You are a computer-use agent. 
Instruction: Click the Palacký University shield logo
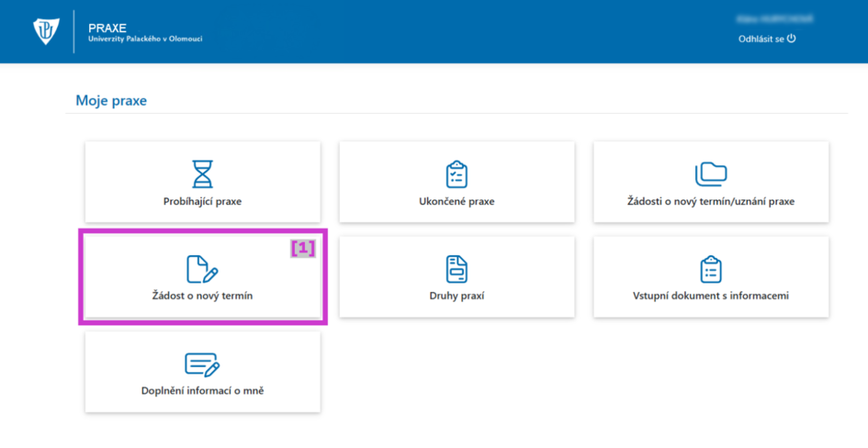(x=45, y=32)
